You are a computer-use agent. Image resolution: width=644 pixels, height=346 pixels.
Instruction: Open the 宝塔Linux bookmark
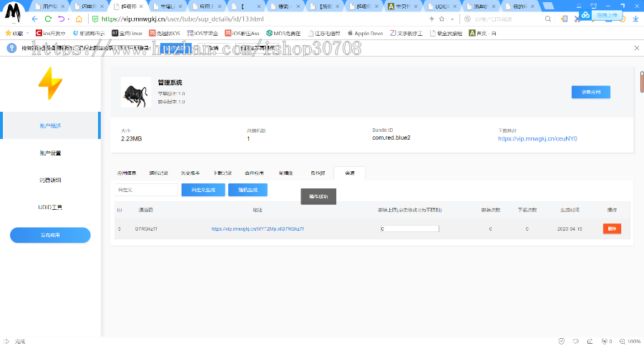127,34
